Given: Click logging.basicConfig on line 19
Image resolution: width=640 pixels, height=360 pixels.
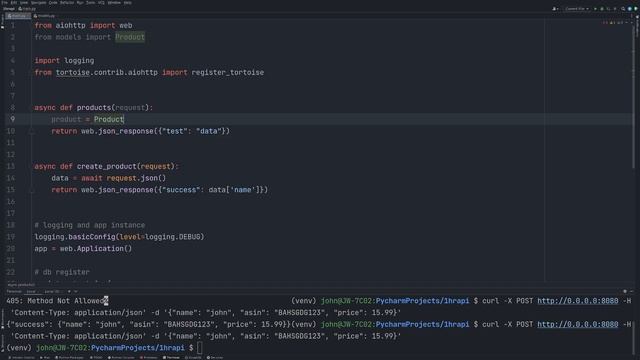Looking at the screenshot, I should coord(75,237).
